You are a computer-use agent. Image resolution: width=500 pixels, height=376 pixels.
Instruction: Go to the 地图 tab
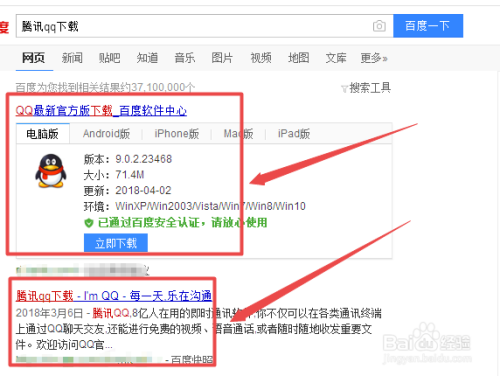(x=299, y=58)
